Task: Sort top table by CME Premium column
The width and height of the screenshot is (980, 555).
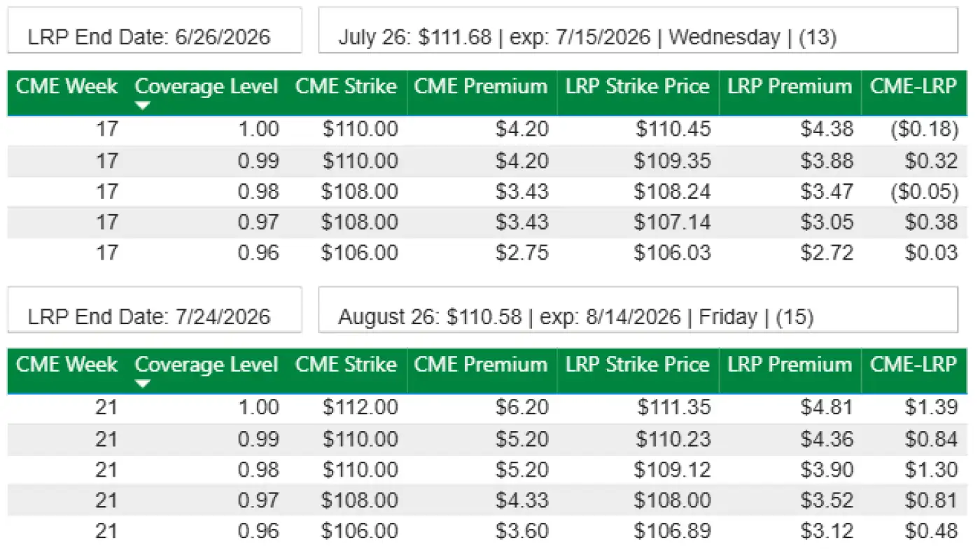Action: pos(480,87)
